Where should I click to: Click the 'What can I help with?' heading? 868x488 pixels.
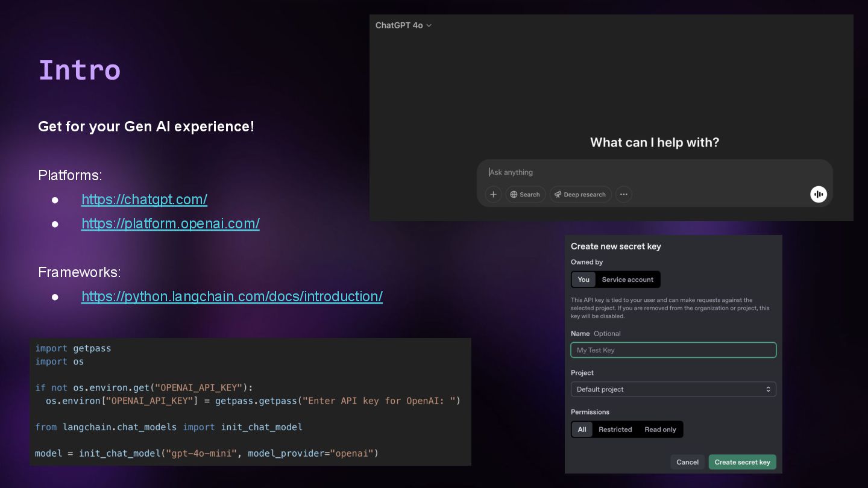pyautogui.click(x=655, y=143)
